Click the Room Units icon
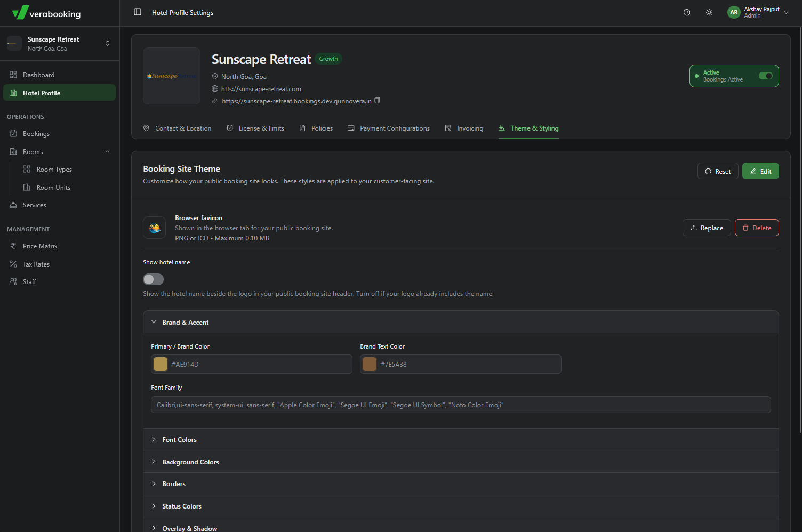This screenshot has height=532, width=802. click(x=27, y=187)
